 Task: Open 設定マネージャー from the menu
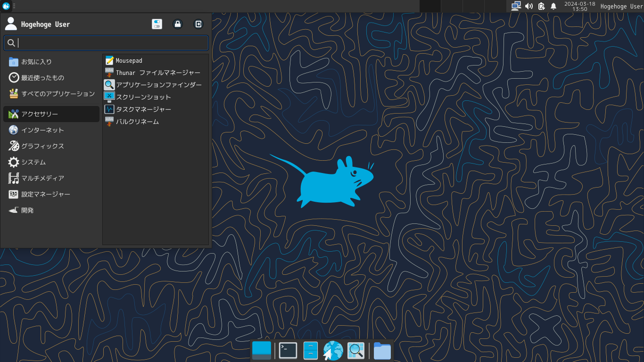[x=51, y=194]
